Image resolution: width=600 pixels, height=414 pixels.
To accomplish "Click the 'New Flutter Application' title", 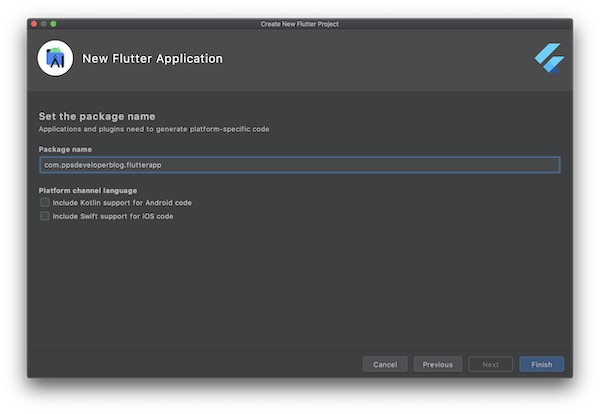I will point(152,59).
